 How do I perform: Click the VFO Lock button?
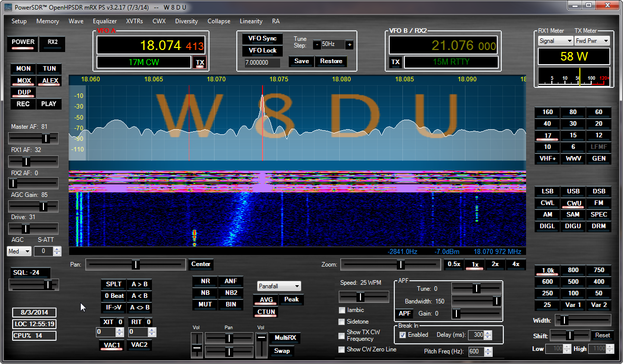[x=263, y=50]
